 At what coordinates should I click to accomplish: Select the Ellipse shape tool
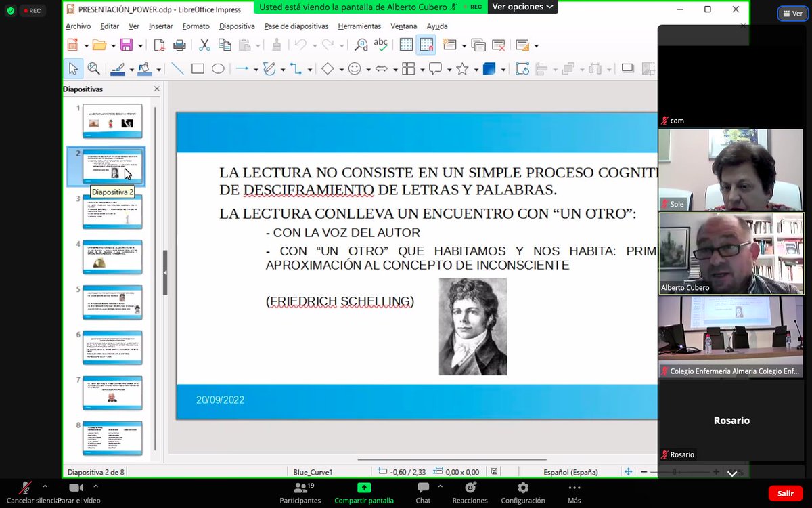coord(218,68)
